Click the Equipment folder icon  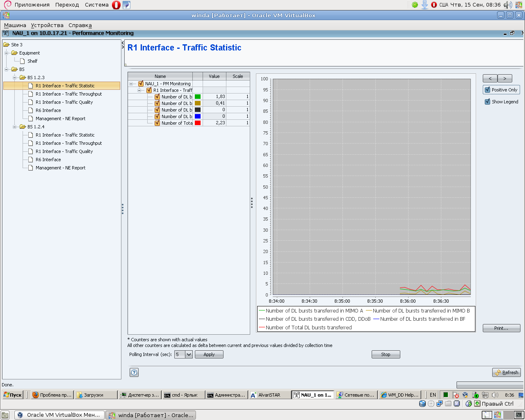click(x=15, y=53)
